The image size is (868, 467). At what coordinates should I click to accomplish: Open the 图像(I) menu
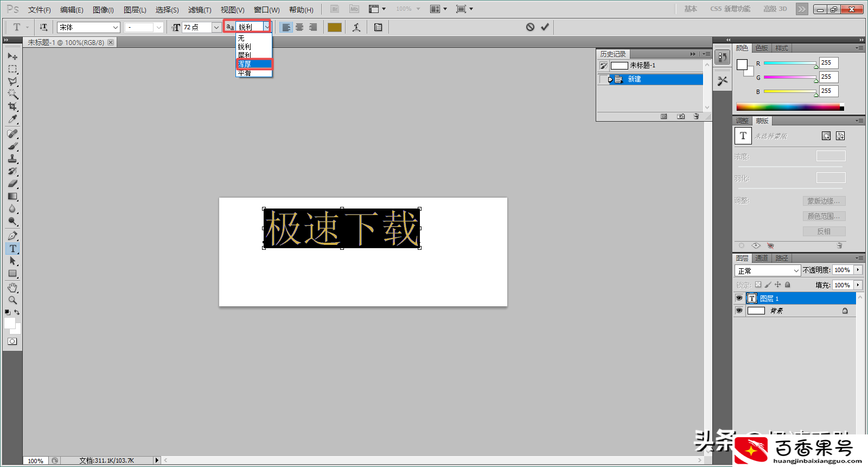tap(103, 10)
